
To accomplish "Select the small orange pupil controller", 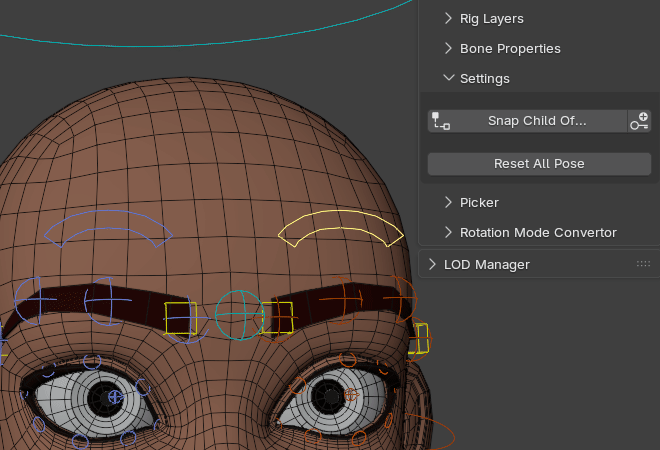I will [351, 395].
